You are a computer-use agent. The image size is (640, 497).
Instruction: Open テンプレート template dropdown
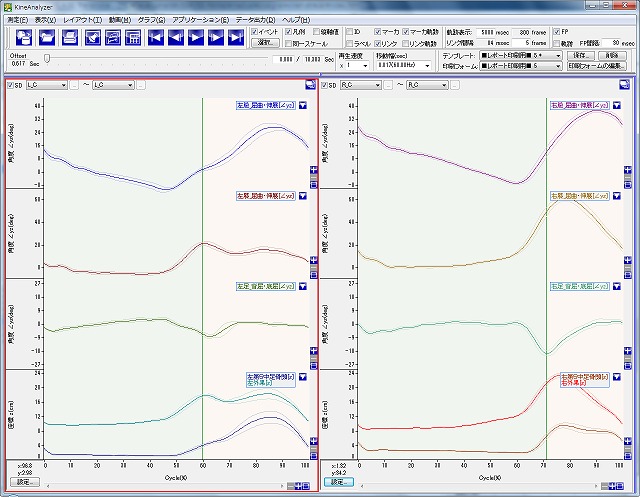point(520,55)
